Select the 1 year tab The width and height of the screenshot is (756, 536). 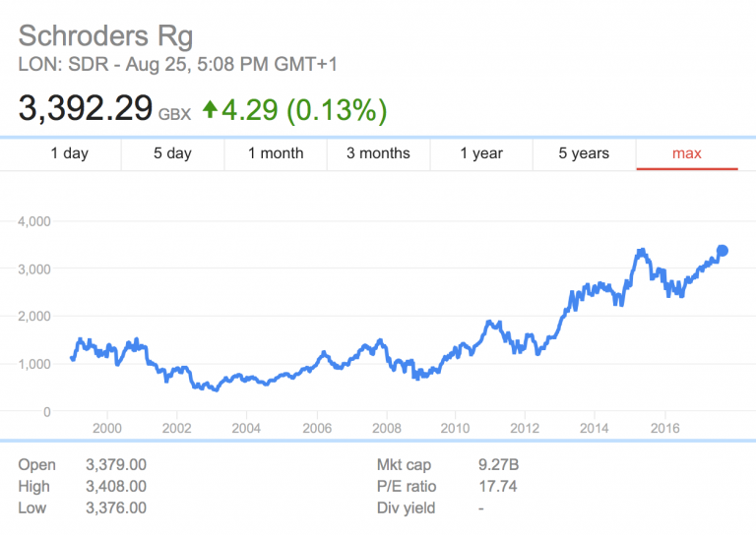pos(481,153)
